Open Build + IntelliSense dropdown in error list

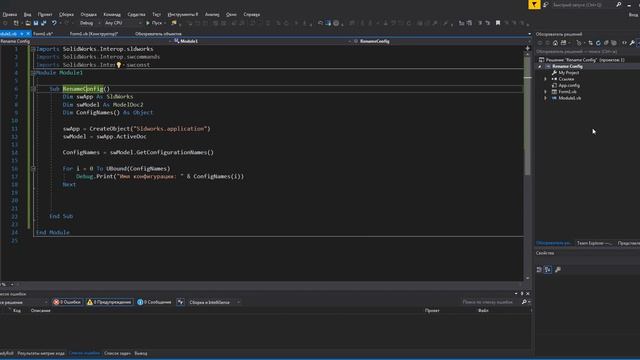point(214,302)
